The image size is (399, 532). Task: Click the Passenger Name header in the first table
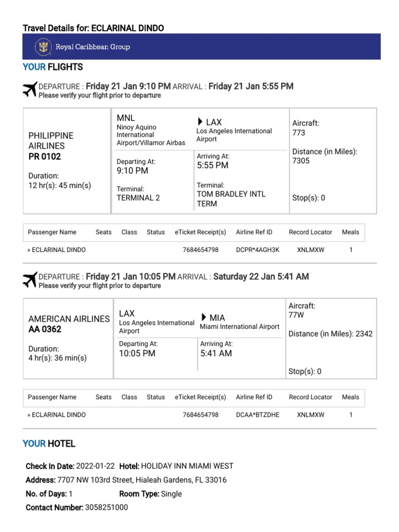pyautogui.click(x=52, y=232)
